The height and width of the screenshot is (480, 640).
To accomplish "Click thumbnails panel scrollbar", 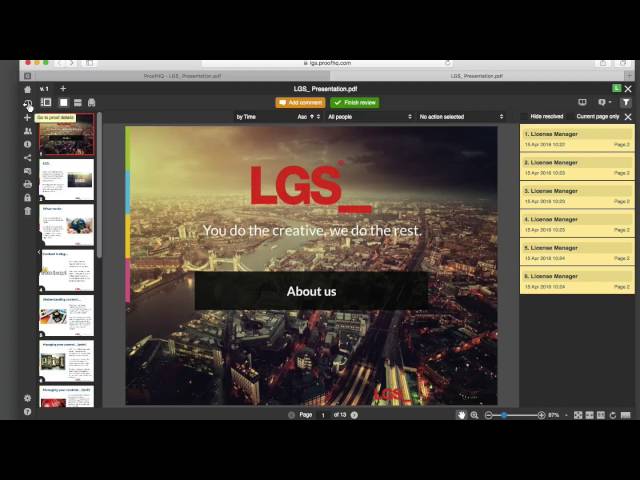I will click(99, 186).
